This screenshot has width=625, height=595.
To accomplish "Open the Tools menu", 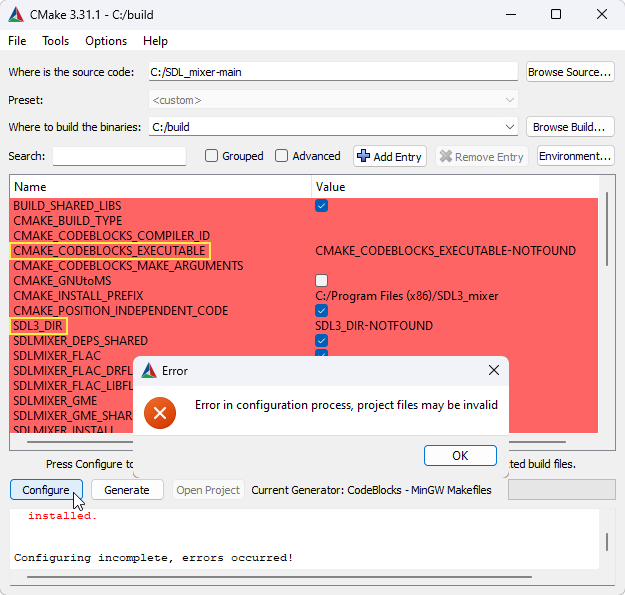I will pos(55,41).
